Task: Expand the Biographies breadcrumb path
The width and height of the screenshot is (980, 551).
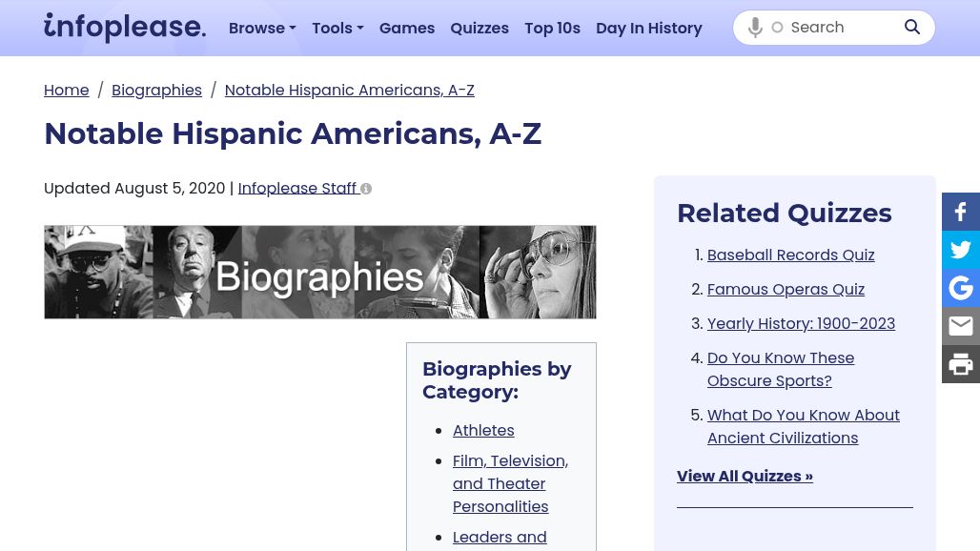Action: [x=156, y=90]
